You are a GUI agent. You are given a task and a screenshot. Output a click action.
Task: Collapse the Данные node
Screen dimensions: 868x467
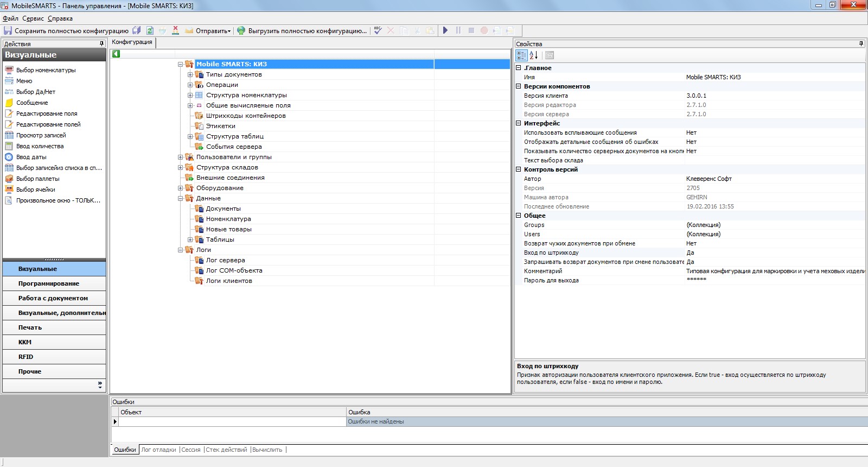point(181,198)
